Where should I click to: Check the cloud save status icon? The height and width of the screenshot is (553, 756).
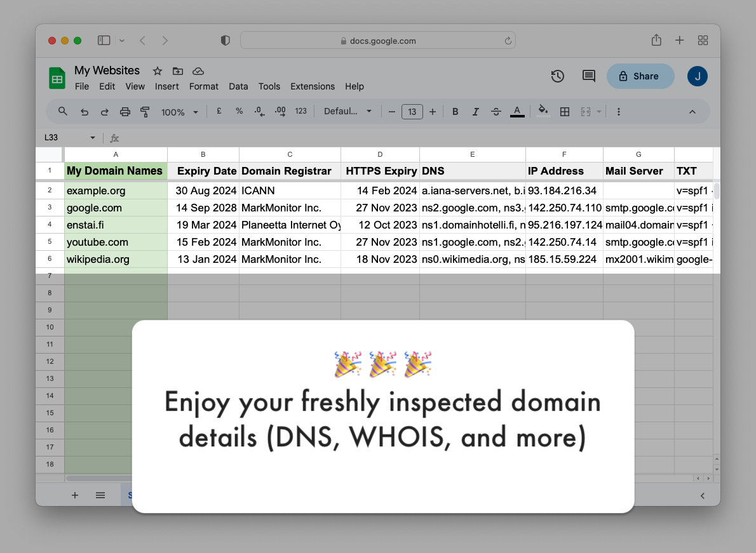(198, 71)
